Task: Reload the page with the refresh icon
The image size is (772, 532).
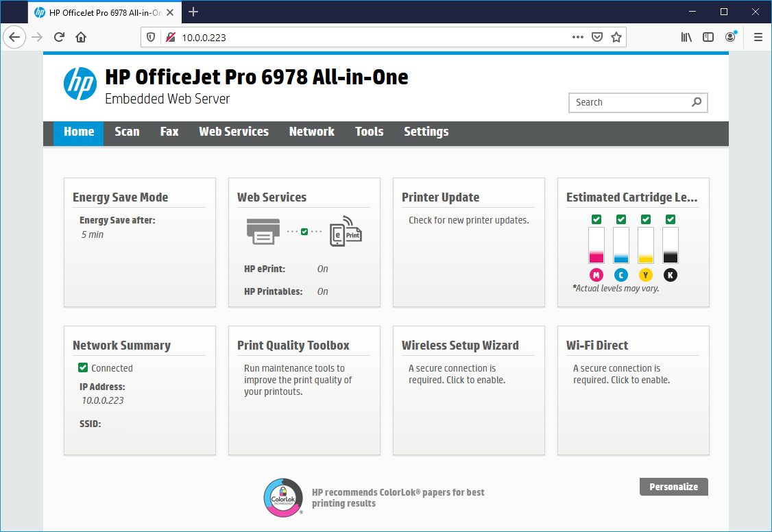Action: coord(59,38)
